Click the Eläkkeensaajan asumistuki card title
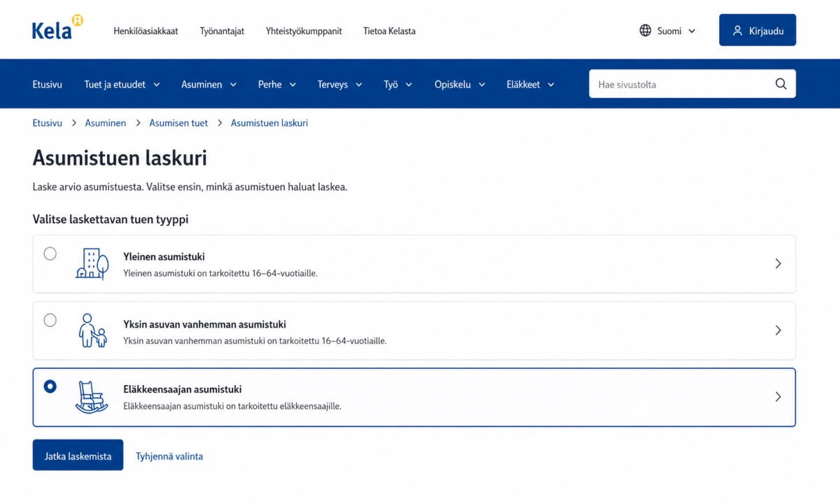This screenshot has height=504, width=840. click(x=182, y=390)
